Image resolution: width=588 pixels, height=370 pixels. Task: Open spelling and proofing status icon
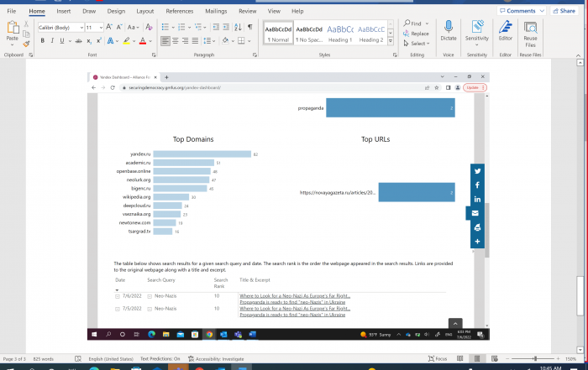78,359
